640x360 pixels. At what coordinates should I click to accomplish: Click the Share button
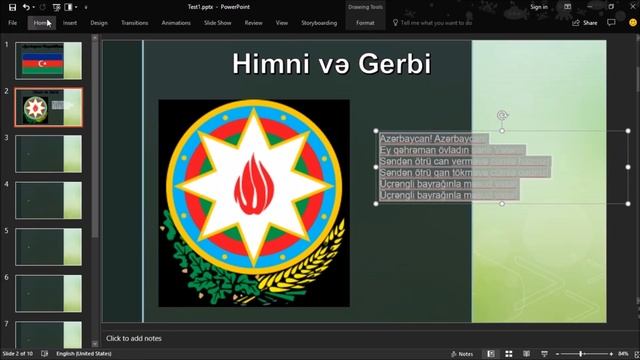pyautogui.click(x=585, y=23)
